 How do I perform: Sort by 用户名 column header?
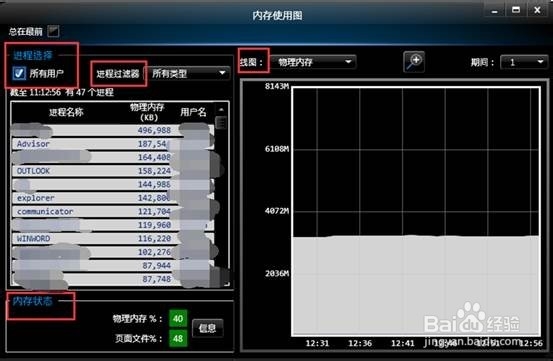click(x=193, y=112)
